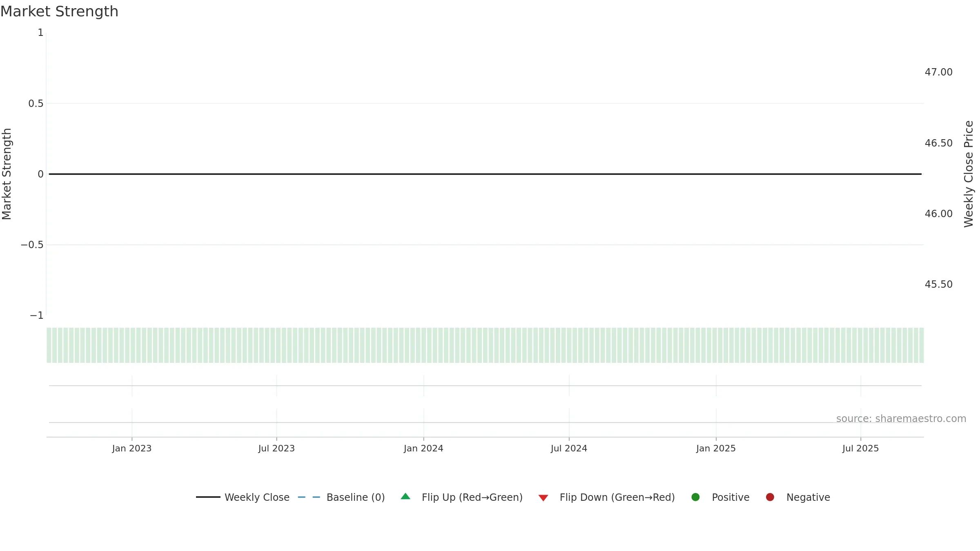Click the green positive strength bar band

485,345
